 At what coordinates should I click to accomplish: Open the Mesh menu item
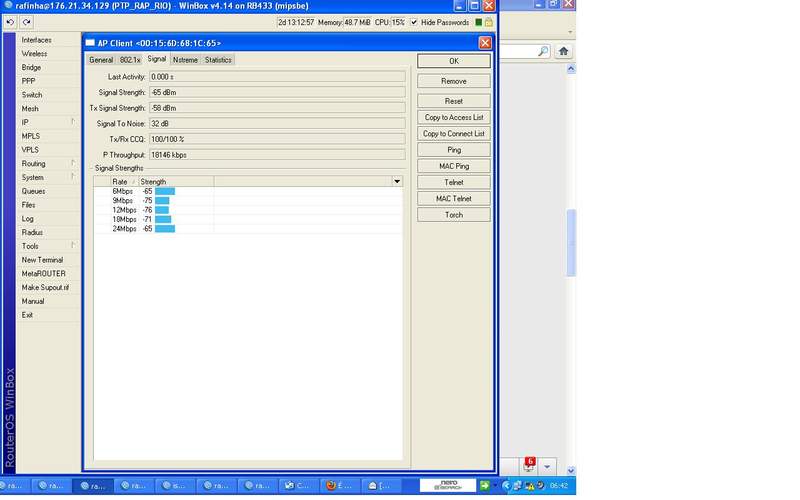click(30, 109)
